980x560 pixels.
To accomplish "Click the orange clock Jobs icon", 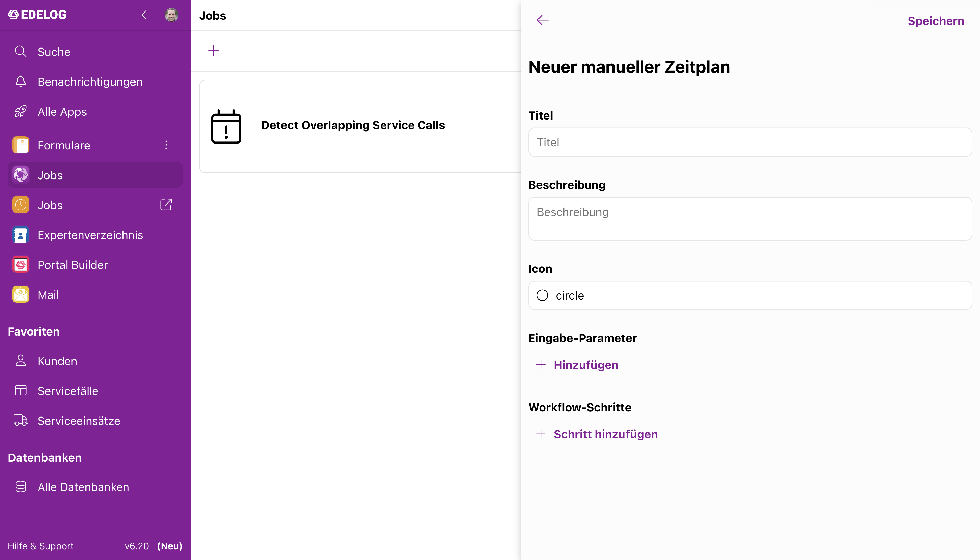I will pyautogui.click(x=20, y=205).
